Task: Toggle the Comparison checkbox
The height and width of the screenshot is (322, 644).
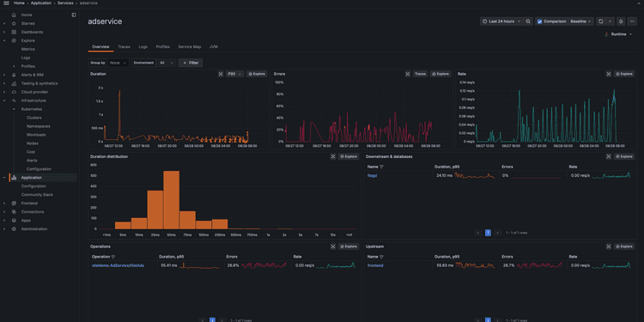Action: click(x=540, y=21)
